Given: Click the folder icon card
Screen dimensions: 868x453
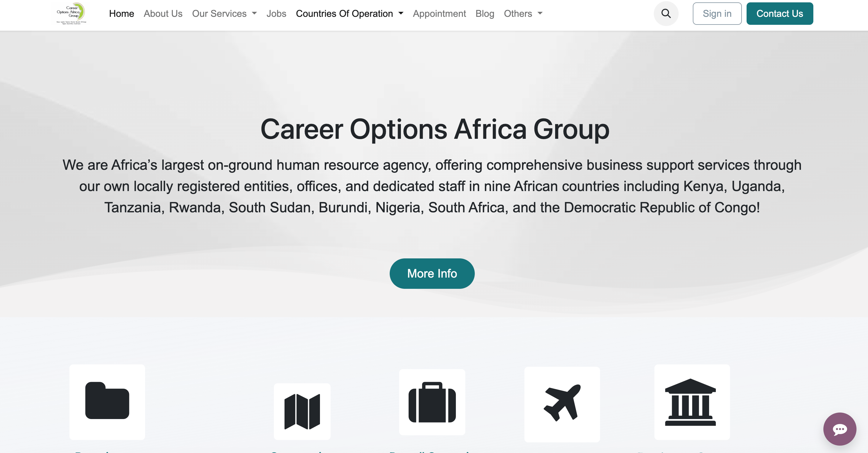Looking at the screenshot, I should point(107,402).
